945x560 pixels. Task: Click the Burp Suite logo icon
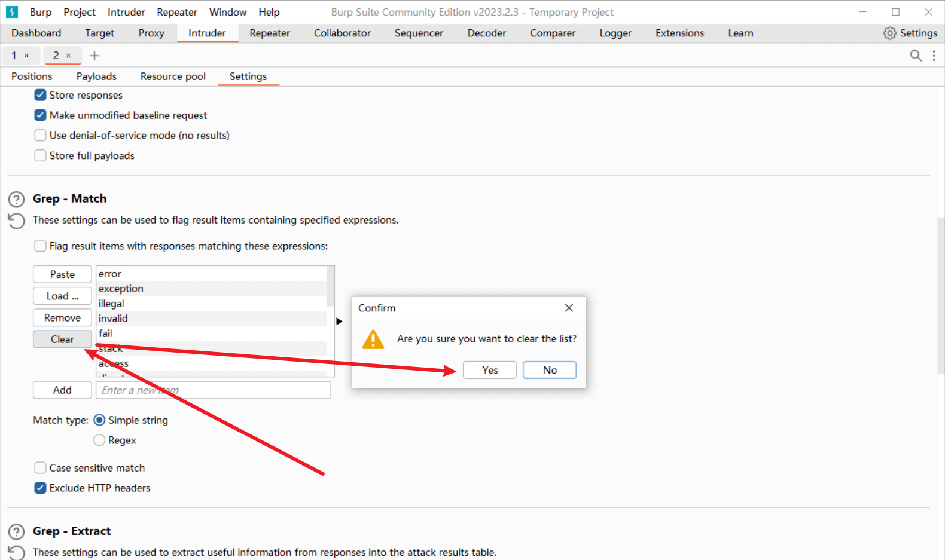[12, 12]
